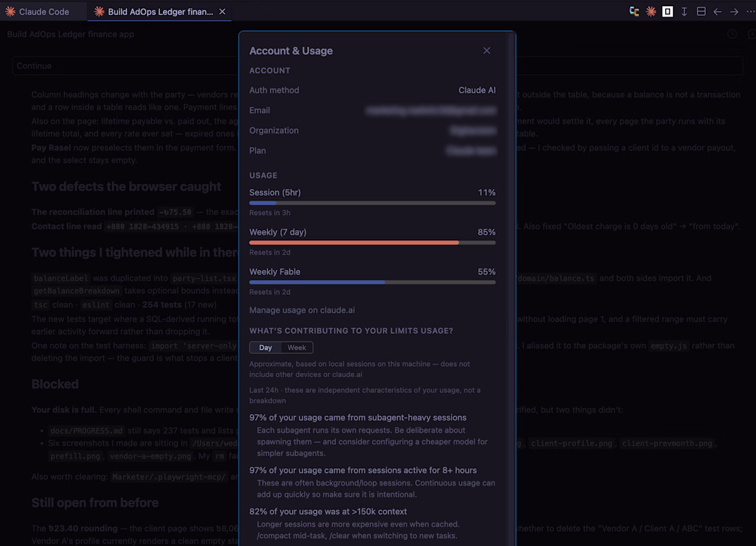The image size is (756, 546).
Task: Click the white square toolbar icon
Action: pos(667,12)
